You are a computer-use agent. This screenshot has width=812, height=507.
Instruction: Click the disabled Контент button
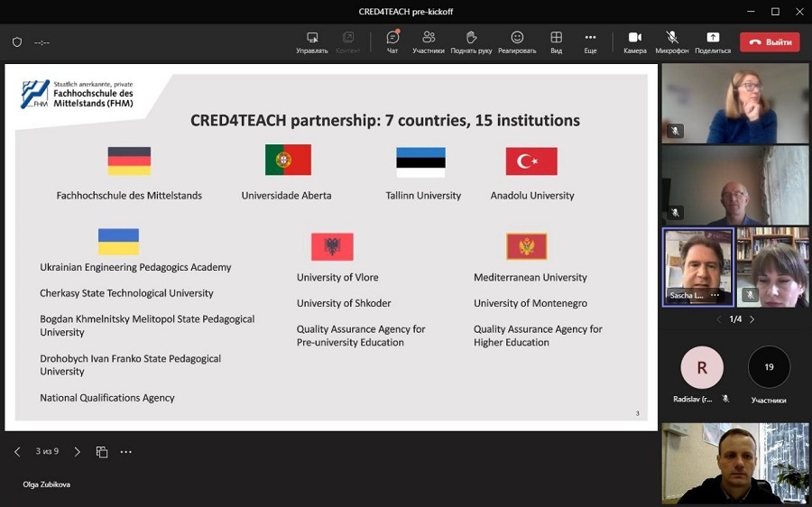point(348,42)
